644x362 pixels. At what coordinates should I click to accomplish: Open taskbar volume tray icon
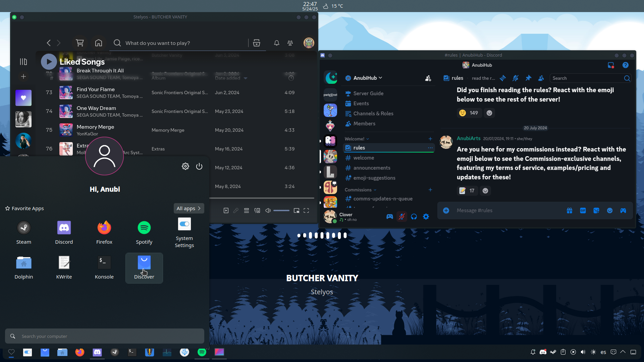pos(583,352)
